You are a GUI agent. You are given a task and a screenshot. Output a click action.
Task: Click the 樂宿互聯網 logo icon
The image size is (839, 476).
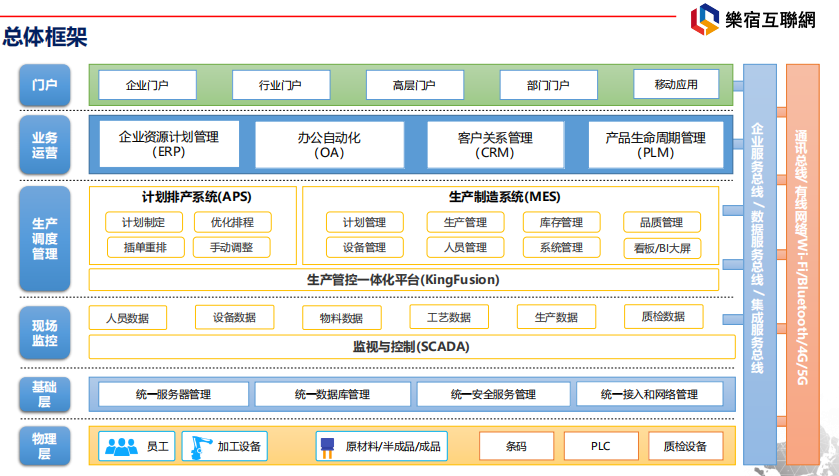[703, 20]
